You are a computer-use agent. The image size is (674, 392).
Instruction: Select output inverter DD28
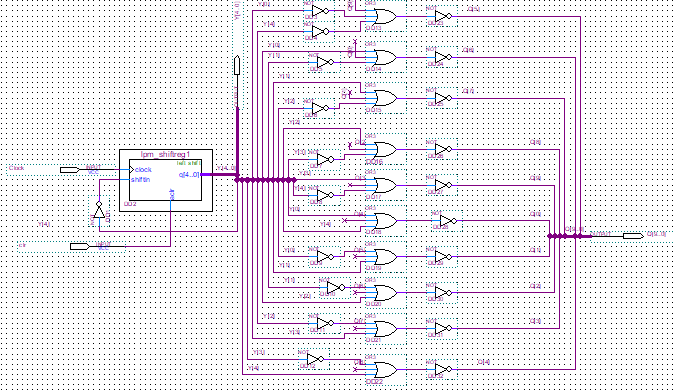[x=448, y=221]
